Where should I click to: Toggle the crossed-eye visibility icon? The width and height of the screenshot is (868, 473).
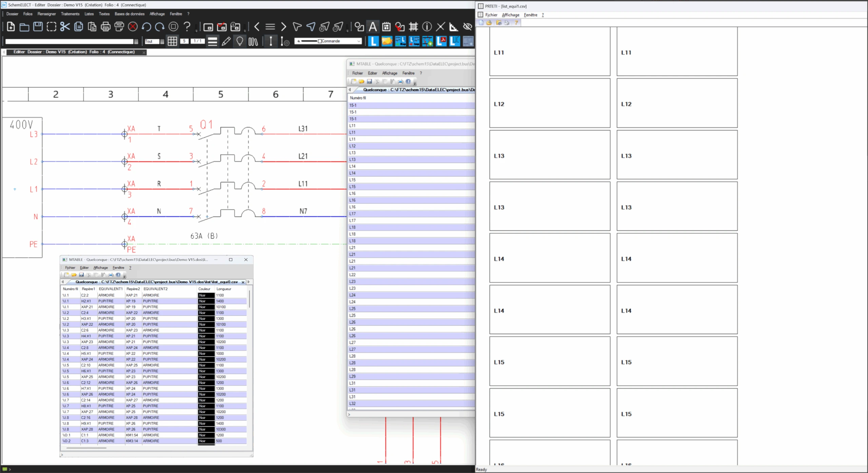[x=468, y=26]
